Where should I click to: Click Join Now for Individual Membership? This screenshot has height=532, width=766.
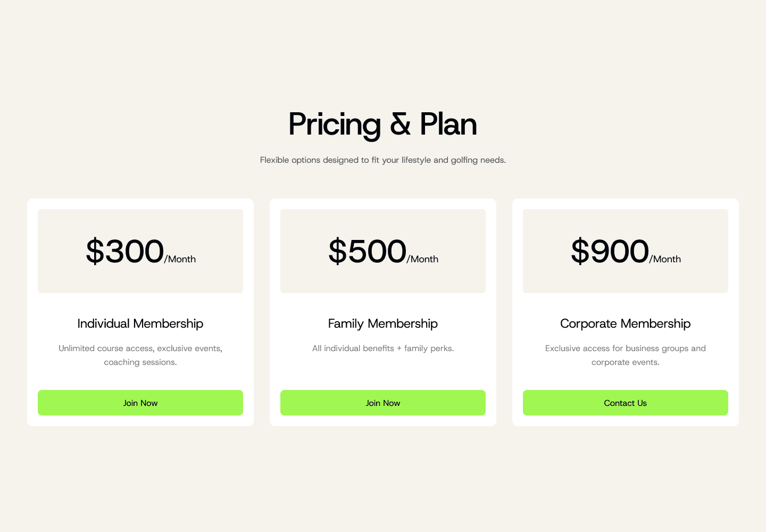pos(140,403)
